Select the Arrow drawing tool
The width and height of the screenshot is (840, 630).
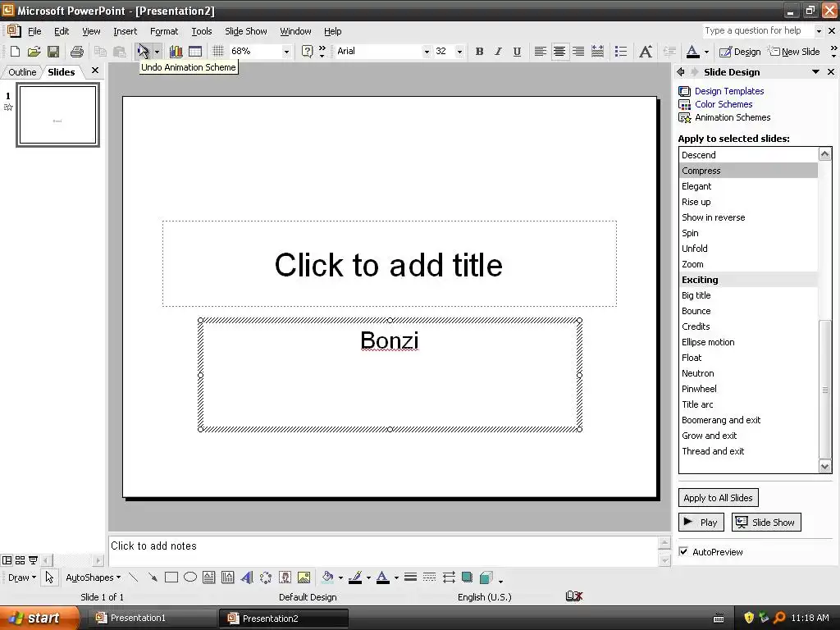[x=153, y=577]
